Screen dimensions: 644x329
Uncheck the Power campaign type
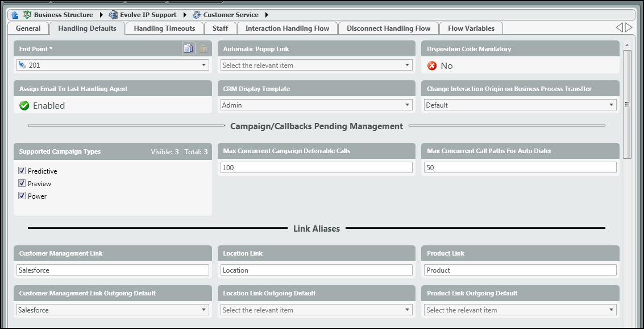coord(22,196)
